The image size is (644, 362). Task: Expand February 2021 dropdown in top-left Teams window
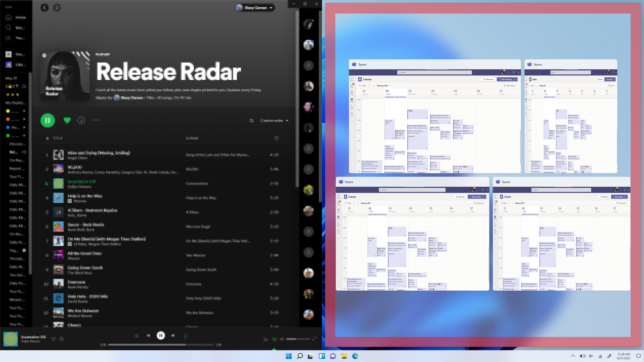(384, 86)
